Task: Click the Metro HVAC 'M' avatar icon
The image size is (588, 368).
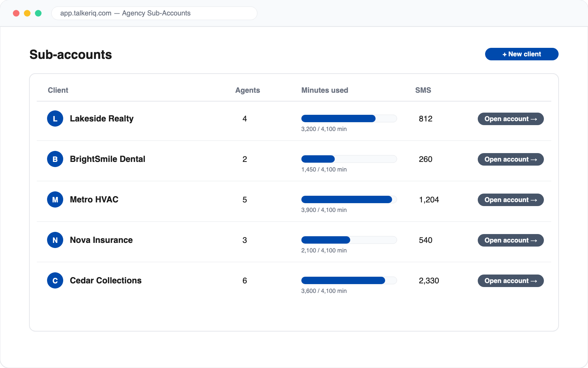Action: (55, 199)
